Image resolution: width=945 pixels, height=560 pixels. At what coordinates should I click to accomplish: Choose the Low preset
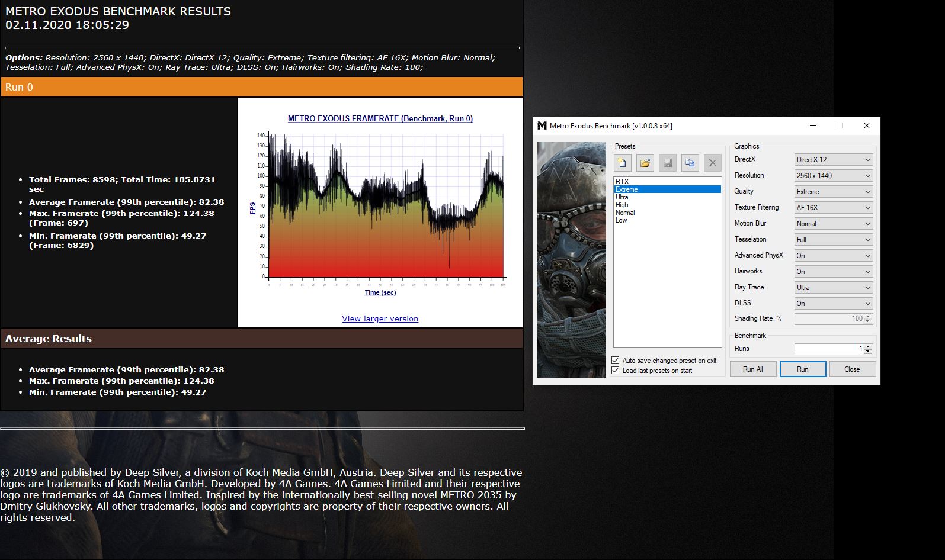[x=622, y=220]
